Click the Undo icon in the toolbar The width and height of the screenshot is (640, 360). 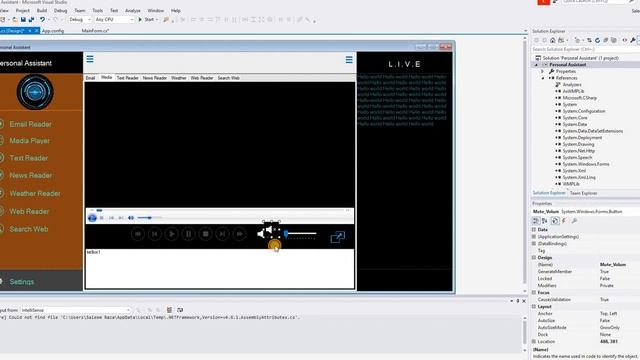[x=42, y=20]
